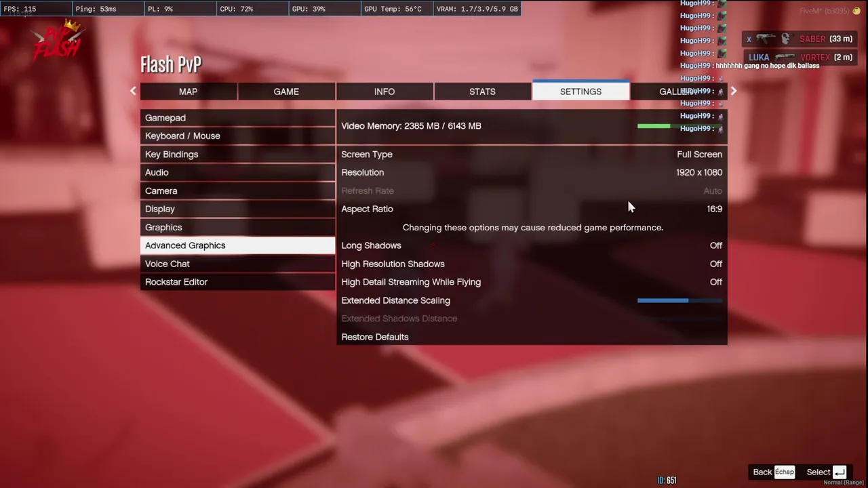
Task: Click the Échap key icon next to Back
Action: click(785, 472)
